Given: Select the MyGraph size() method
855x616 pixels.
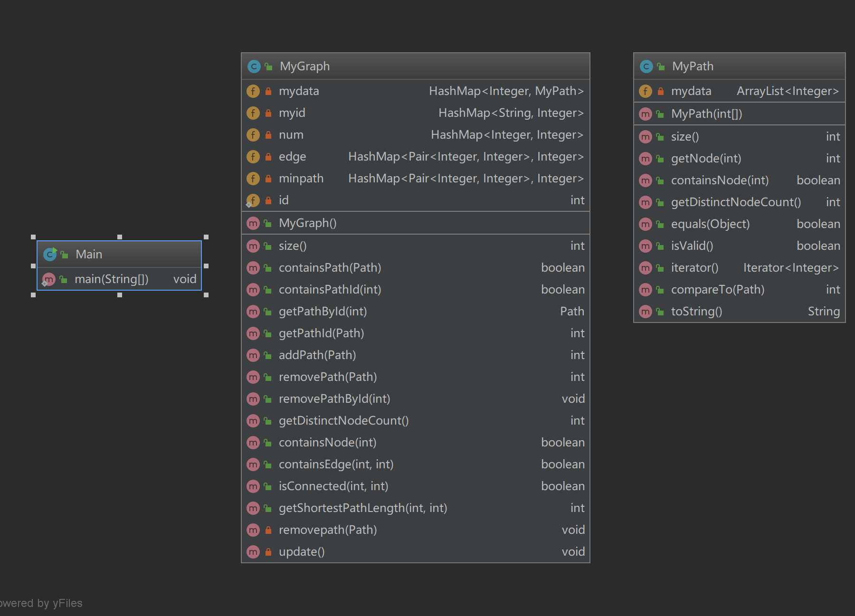Looking at the screenshot, I should 416,246.
